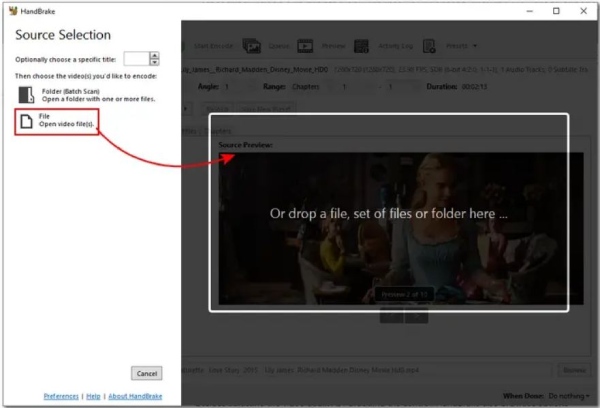600x408 pixels.
Task: Click the drop file area in preview
Action: click(389, 212)
